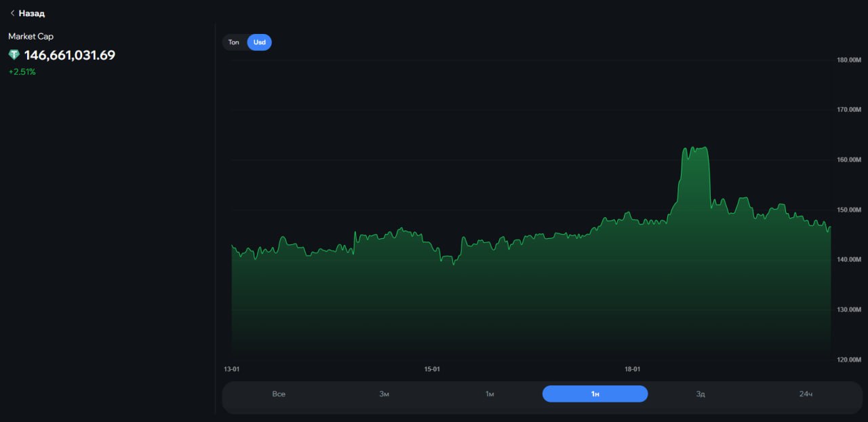Open the 24ч time range view

coord(806,394)
